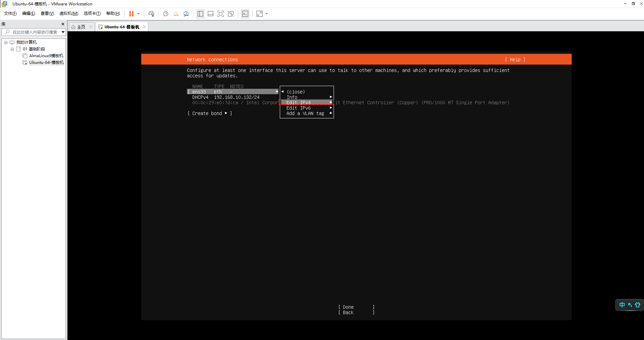Image resolution: width=644 pixels, height=340 pixels.
Task: Select AlmaLinux9模板机 in the library tree
Action: pos(46,56)
